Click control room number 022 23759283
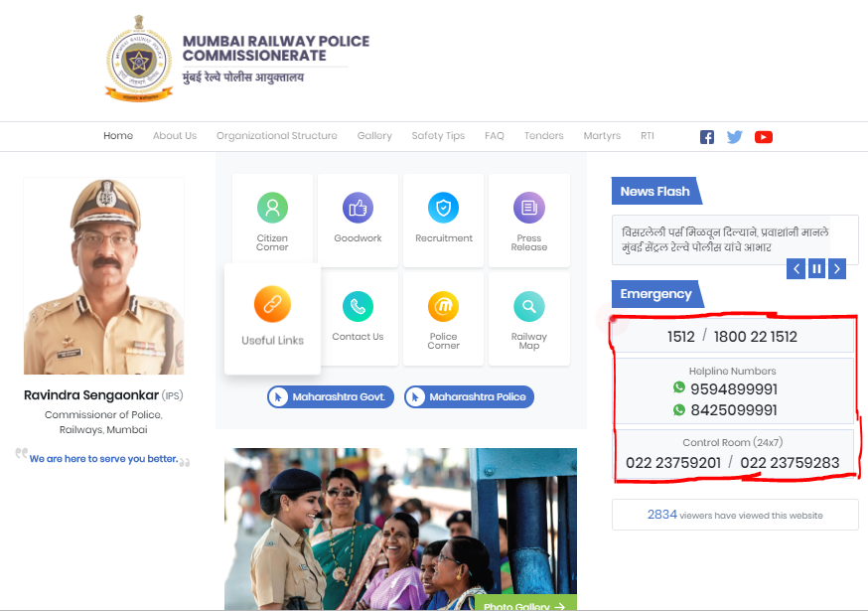 coord(790,463)
